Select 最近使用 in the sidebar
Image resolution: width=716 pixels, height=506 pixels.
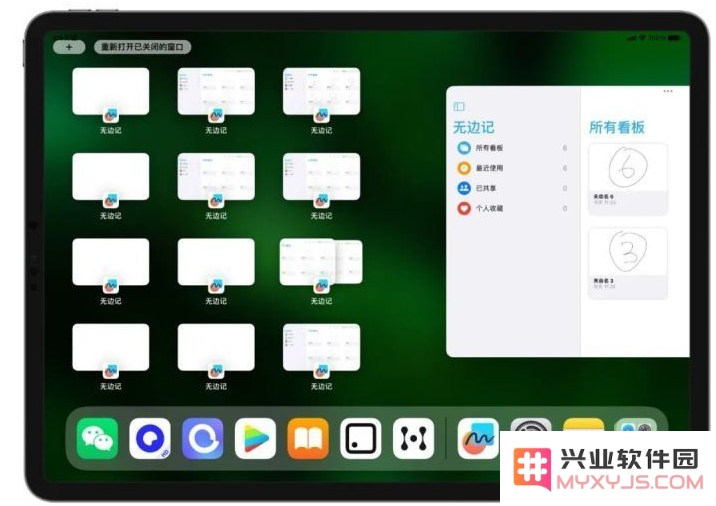512,168
